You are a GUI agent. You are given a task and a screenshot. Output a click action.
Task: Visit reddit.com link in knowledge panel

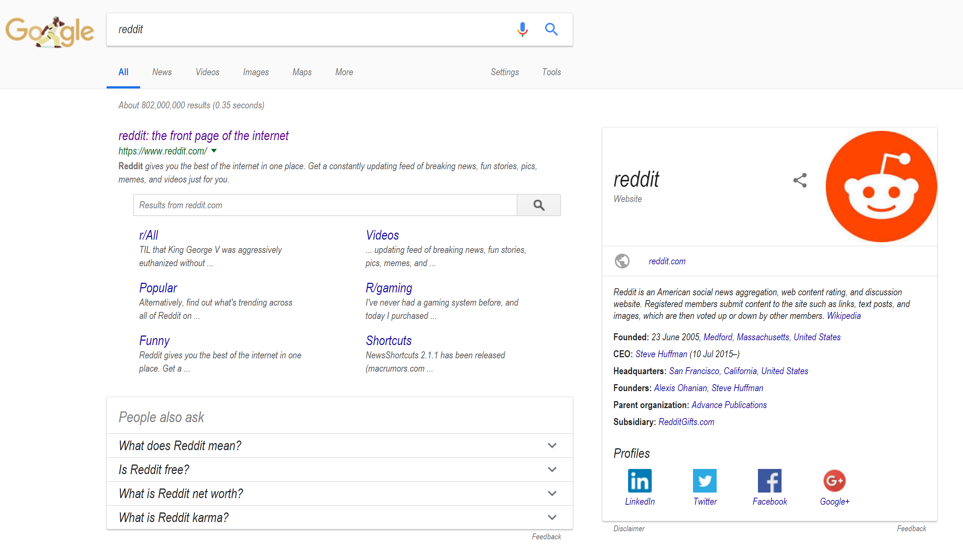click(667, 261)
